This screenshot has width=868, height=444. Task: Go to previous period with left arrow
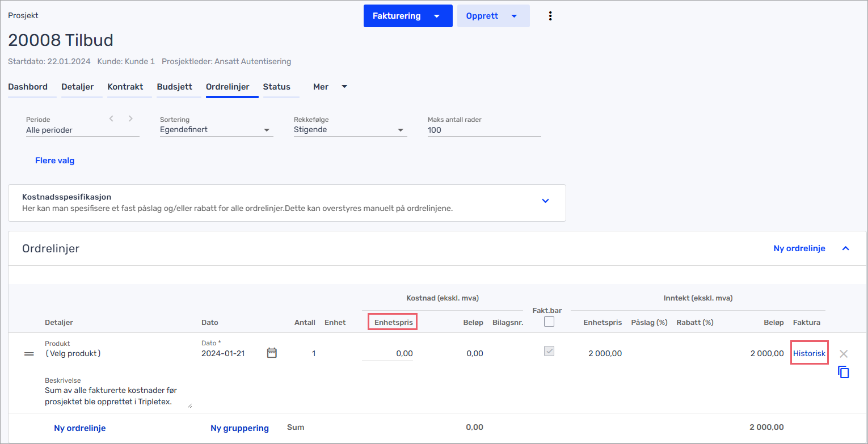click(x=111, y=119)
